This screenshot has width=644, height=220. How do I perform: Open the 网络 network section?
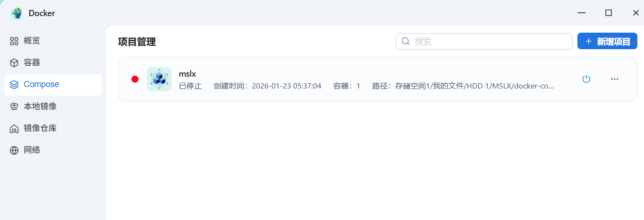coord(53,150)
